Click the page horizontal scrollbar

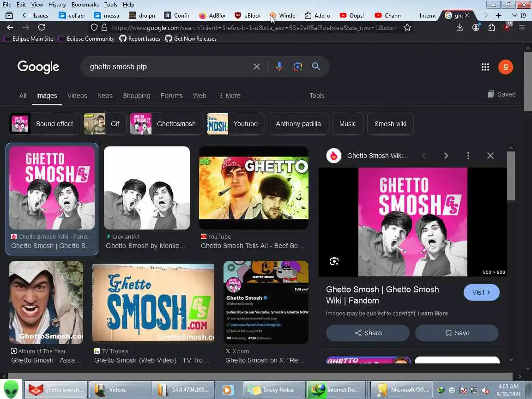tap(260, 376)
